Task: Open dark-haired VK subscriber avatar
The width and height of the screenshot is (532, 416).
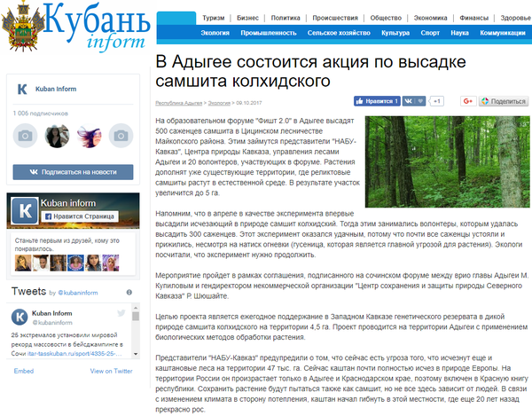Action: pyautogui.click(x=57, y=136)
